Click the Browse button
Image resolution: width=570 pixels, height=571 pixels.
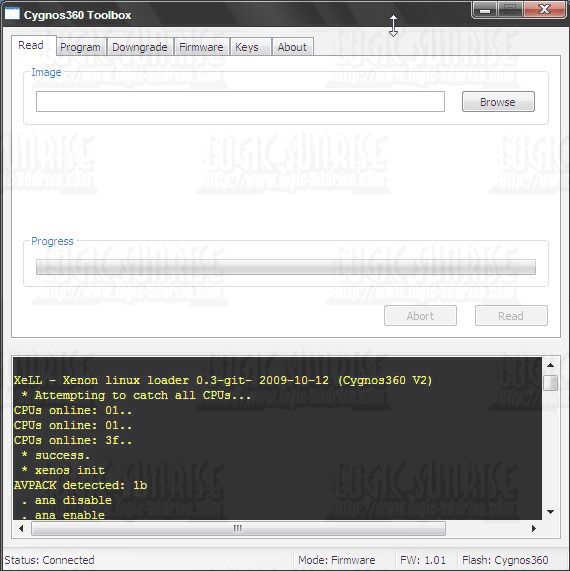click(498, 102)
